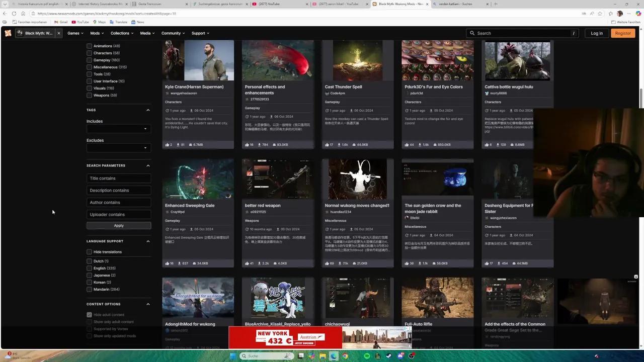
Task: Click the Apply search parameters button
Action: (119, 226)
